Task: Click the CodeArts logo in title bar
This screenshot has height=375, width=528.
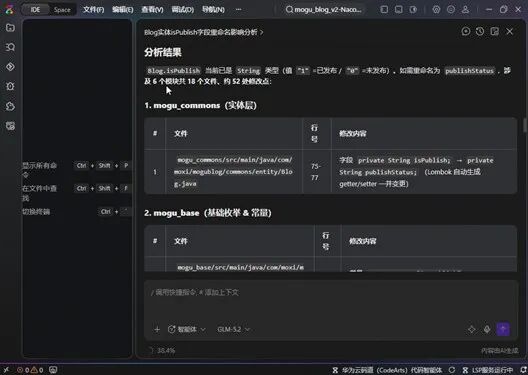Action: [x=9, y=9]
